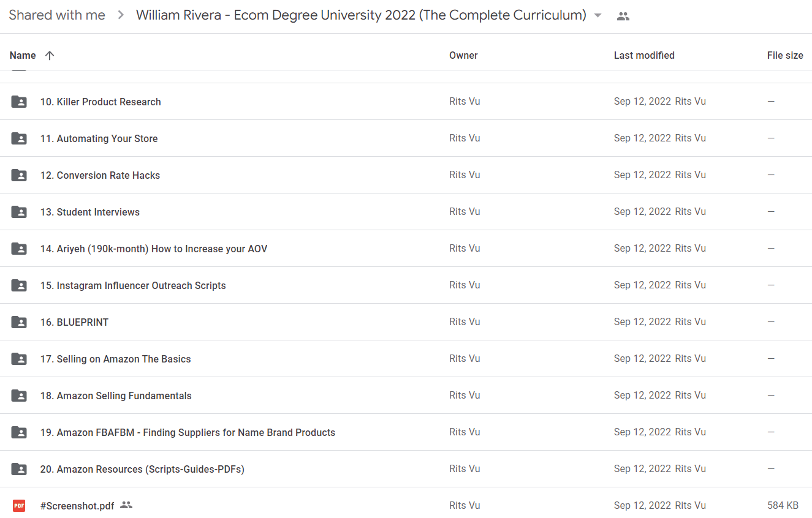Click the red PDF icon of #Screenshot.pdf
The image size is (812, 518).
19,506
